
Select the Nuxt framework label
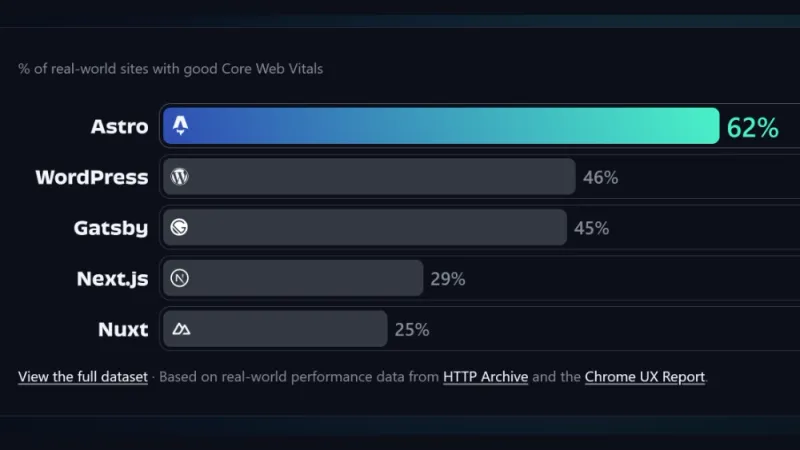point(124,329)
